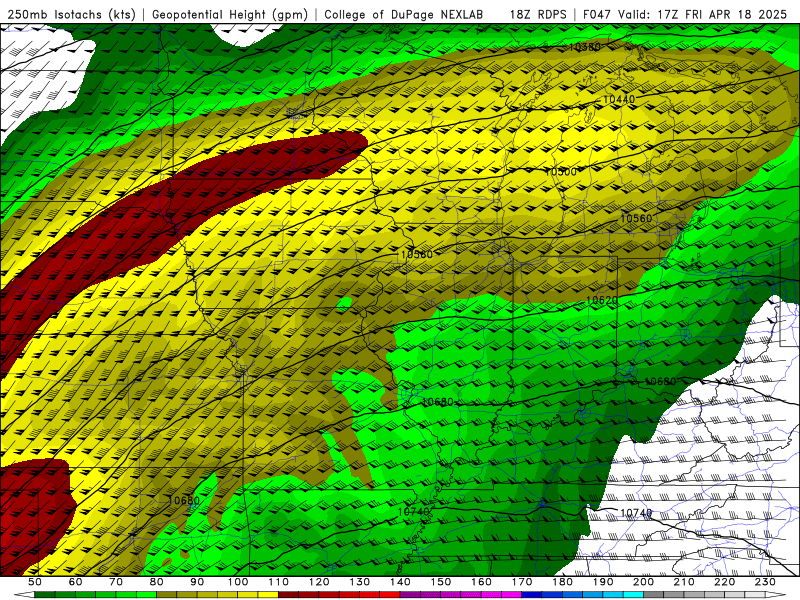
Task: Click the 10620 height contour label
Action: coord(602,300)
